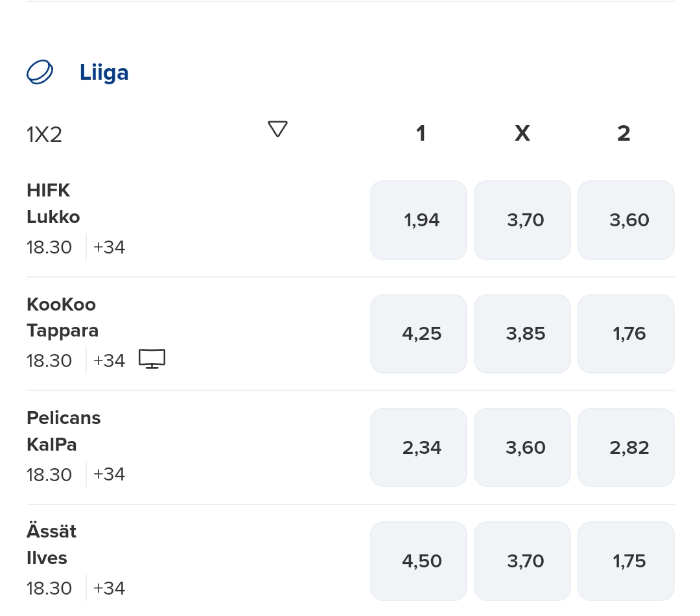Image resolution: width=700 pixels, height=616 pixels.
Task: Choose Tappara away win odds 1,76
Action: click(x=626, y=334)
